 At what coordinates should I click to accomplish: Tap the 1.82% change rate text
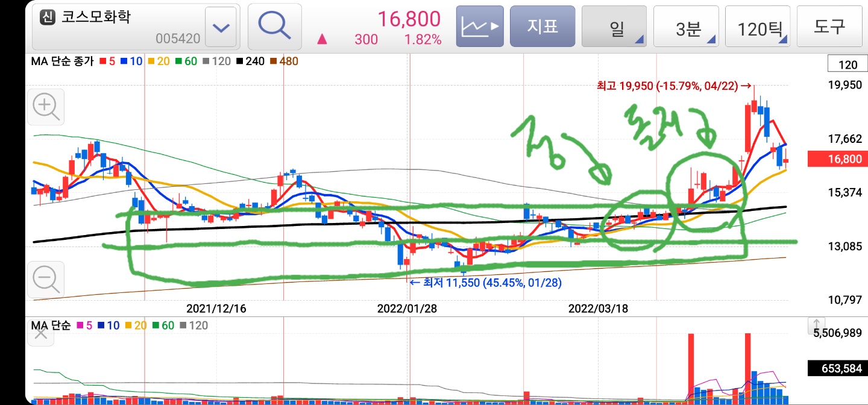(422, 40)
